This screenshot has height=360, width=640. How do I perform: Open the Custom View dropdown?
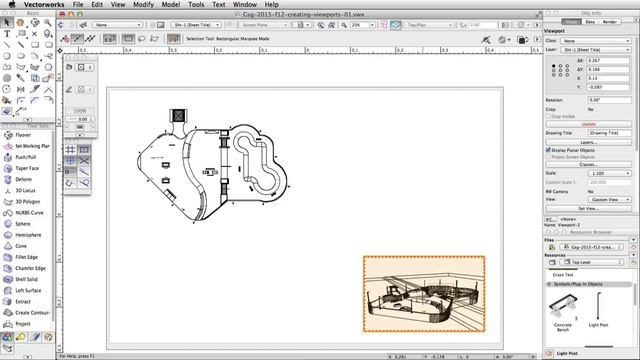(609, 200)
